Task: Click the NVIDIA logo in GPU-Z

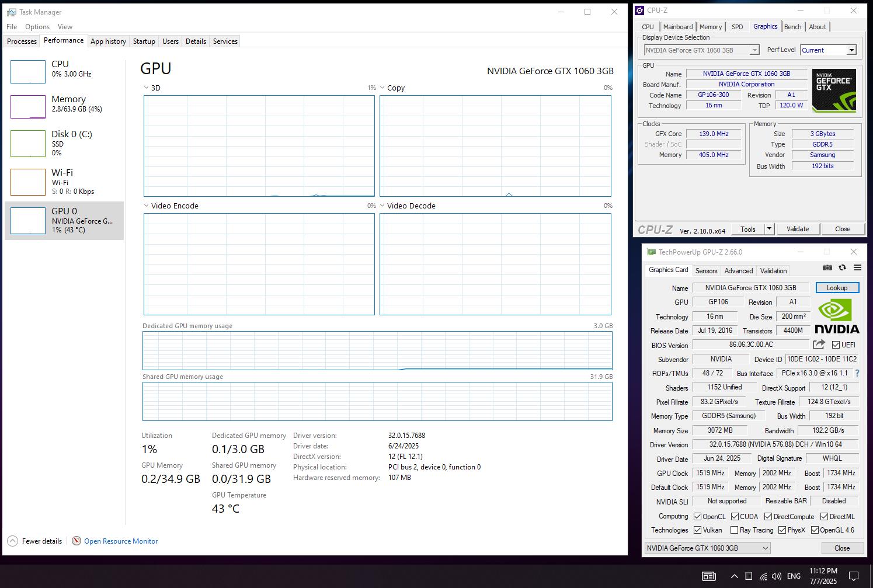Action: 837,316
